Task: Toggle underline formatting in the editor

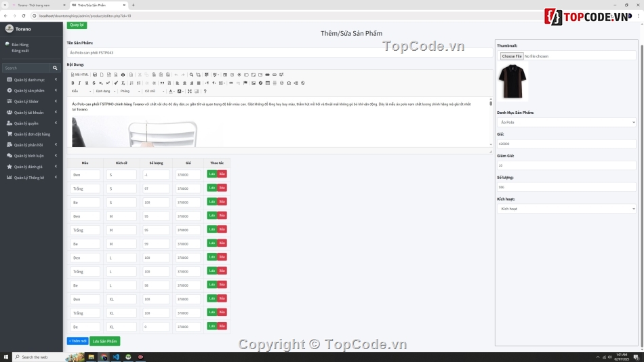Action: tap(87, 83)
